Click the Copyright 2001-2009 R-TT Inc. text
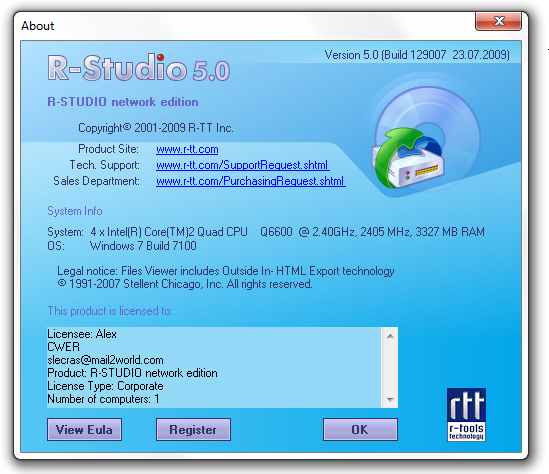 click(155, 128)
